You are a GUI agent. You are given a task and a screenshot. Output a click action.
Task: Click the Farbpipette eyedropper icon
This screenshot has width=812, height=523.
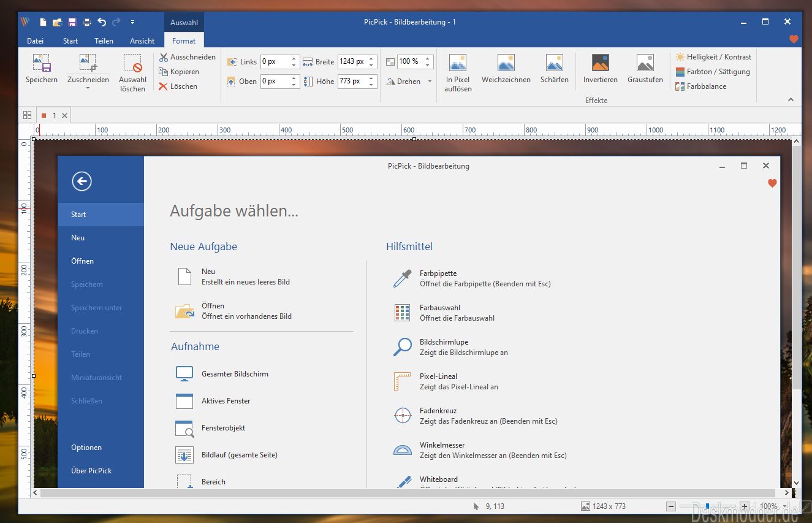tap(402, 278)
